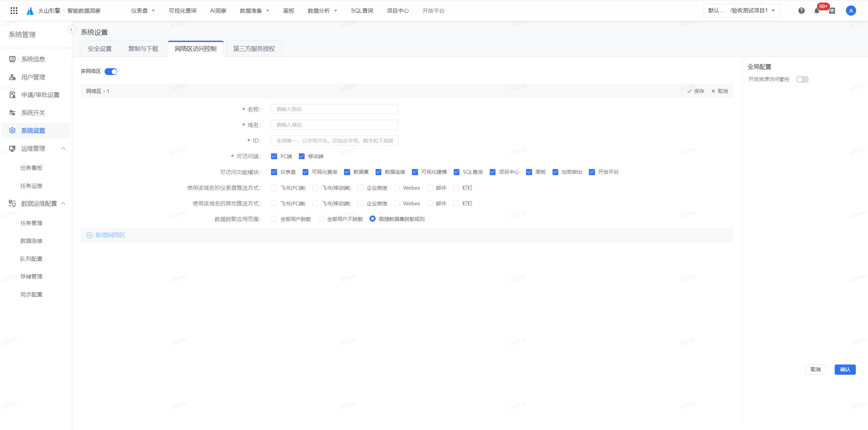This screenshot has width=868, height=430.
Task: Select the 网络区访问控制 tab
Action: click(x=196, y=49)
